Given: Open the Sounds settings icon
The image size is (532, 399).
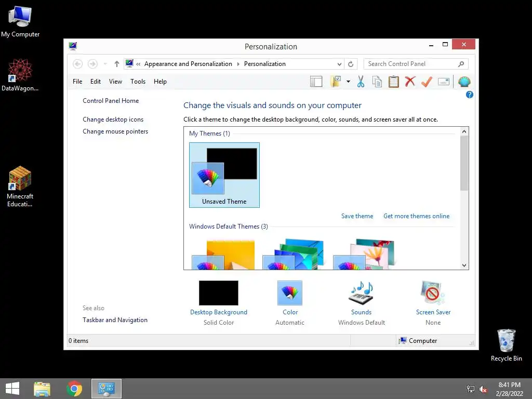Looking at the screenshot, I should pos(362,293).
